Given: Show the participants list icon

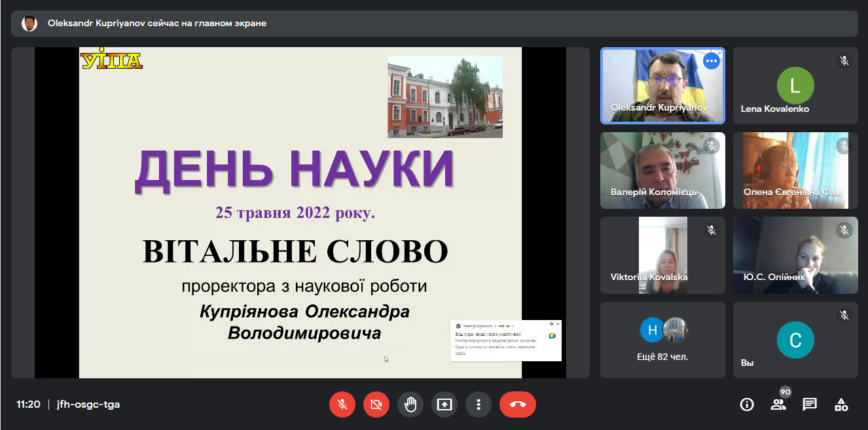Looking at the screenshot, I should [778, 404].
